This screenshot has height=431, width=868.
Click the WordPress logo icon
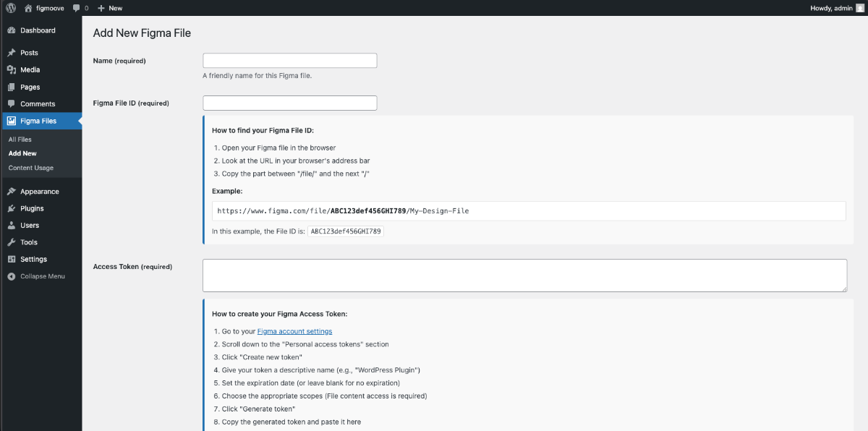click(11, 8)
